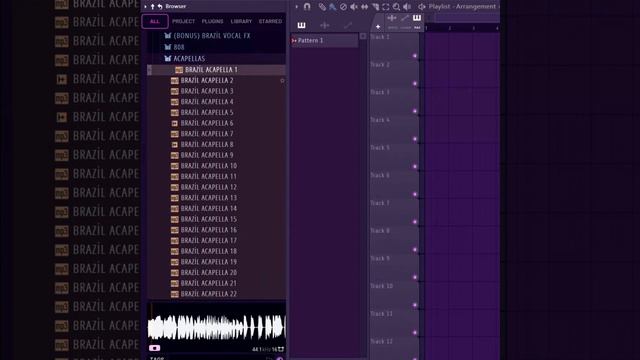640x360 pixels.
Task: Click the file icon of BRAZIL ACAPELLA 12
Action: (175, 187)
